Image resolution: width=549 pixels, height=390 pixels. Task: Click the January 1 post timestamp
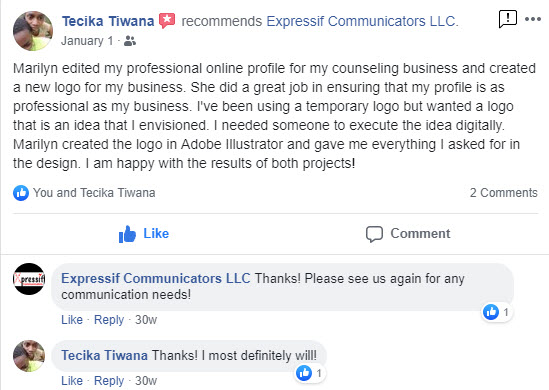[x=87, y=41]
